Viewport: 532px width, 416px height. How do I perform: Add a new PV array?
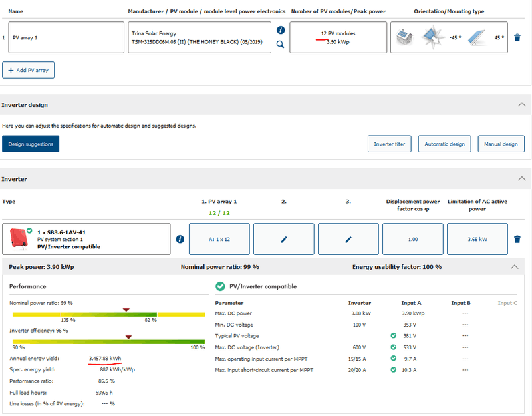29,70
